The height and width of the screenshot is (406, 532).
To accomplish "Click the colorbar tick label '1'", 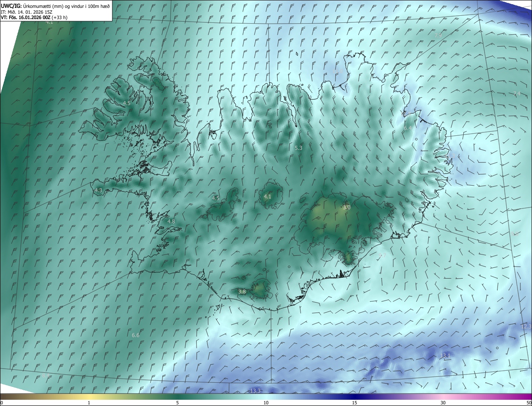I will click(x=89, y=403).
